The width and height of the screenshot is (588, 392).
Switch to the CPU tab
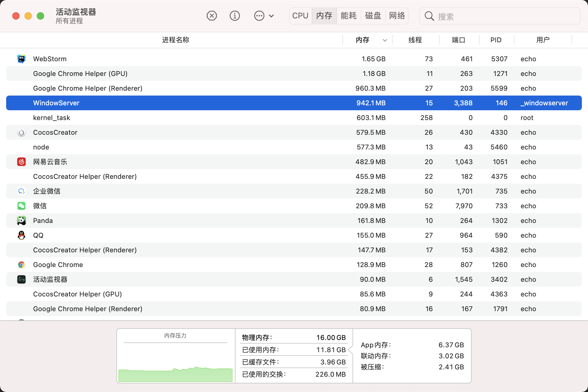tap(300, 16)
